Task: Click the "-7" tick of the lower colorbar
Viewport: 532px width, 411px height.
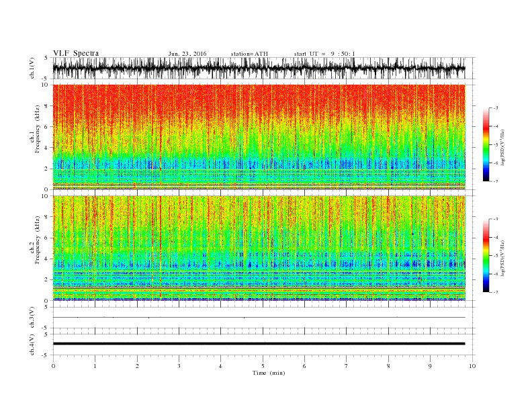Action: coord(496,292)
